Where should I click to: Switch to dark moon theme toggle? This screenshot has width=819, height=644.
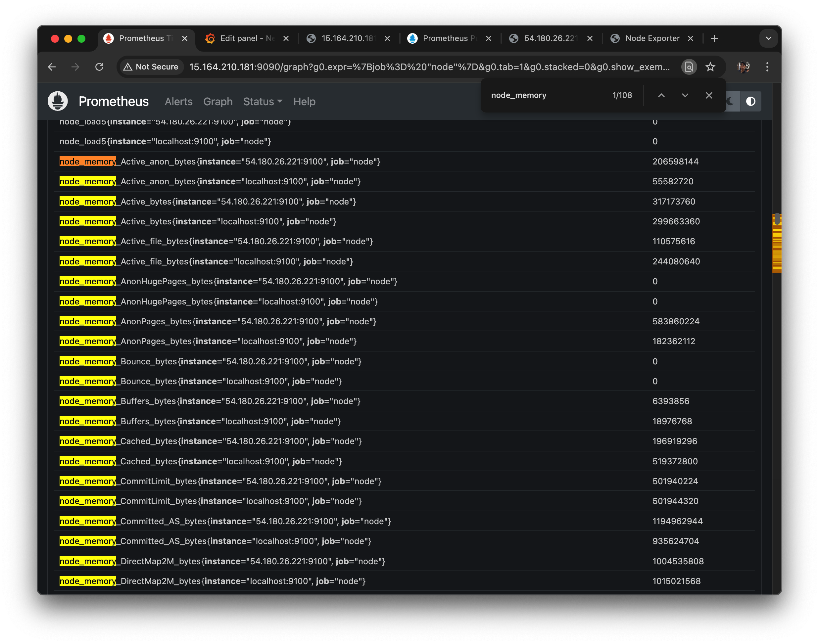coord(732,101)
